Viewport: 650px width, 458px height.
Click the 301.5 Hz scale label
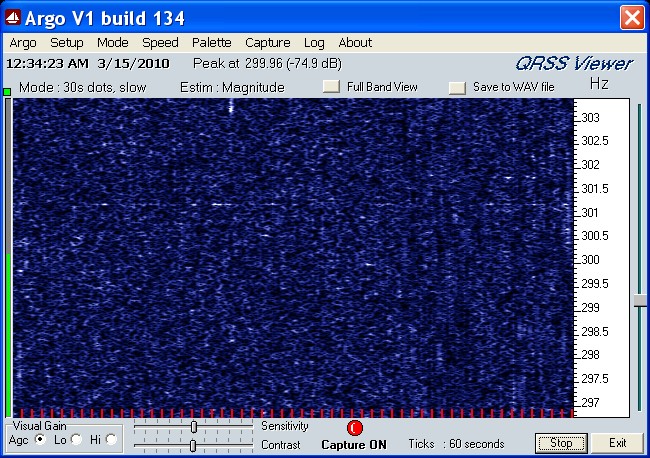(595, 189)
